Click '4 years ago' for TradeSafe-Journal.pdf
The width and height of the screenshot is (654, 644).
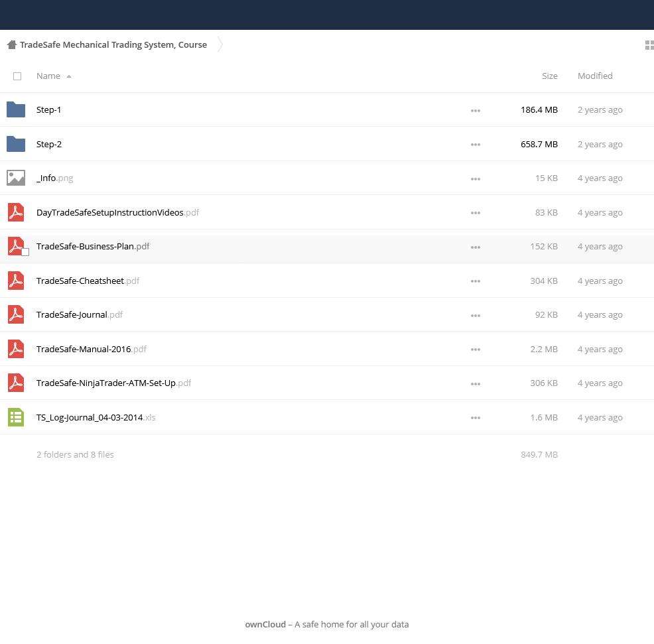(x=600, y=314)
